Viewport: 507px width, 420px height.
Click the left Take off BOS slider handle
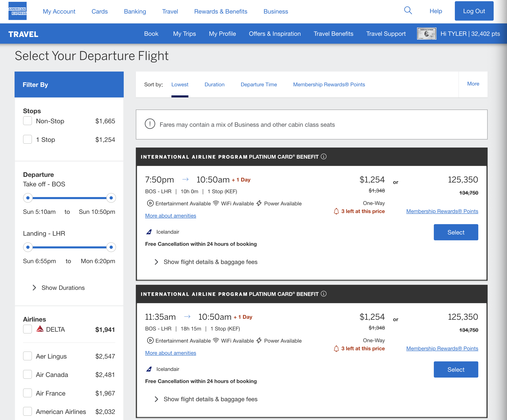[x=28, y=198]
